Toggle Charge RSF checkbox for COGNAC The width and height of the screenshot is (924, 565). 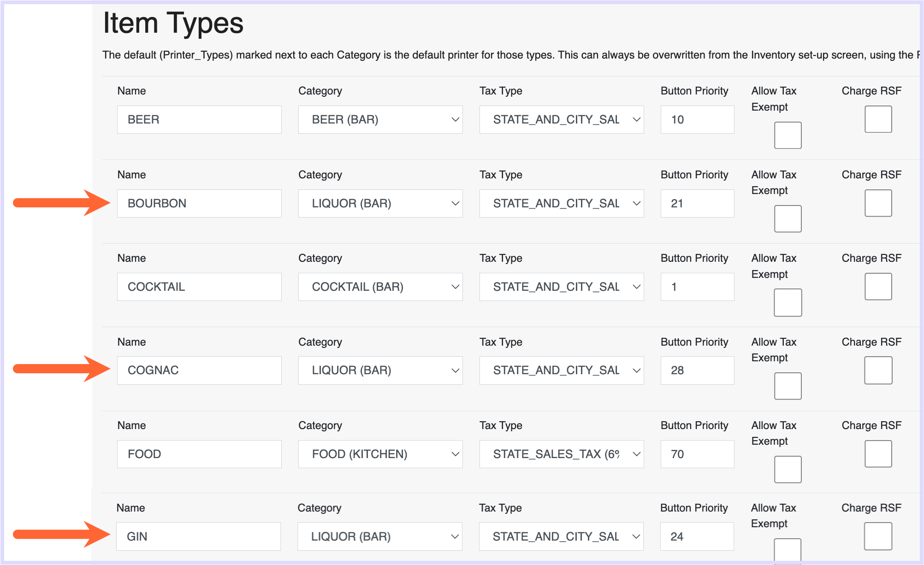tap(878, 370)
